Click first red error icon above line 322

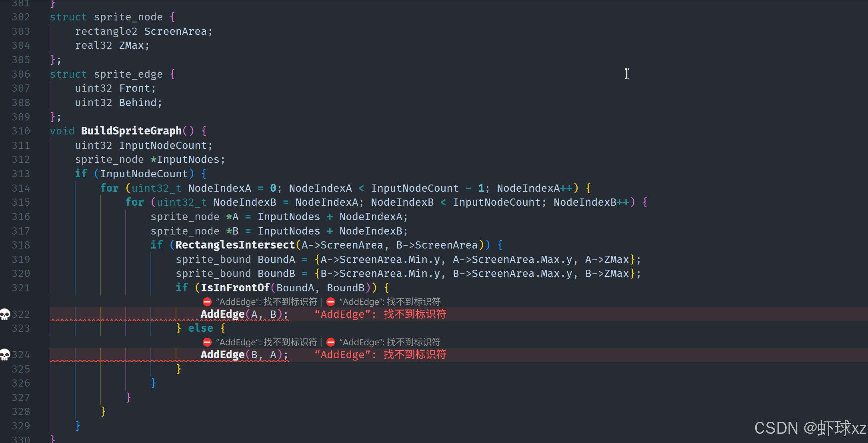point(207,302)
